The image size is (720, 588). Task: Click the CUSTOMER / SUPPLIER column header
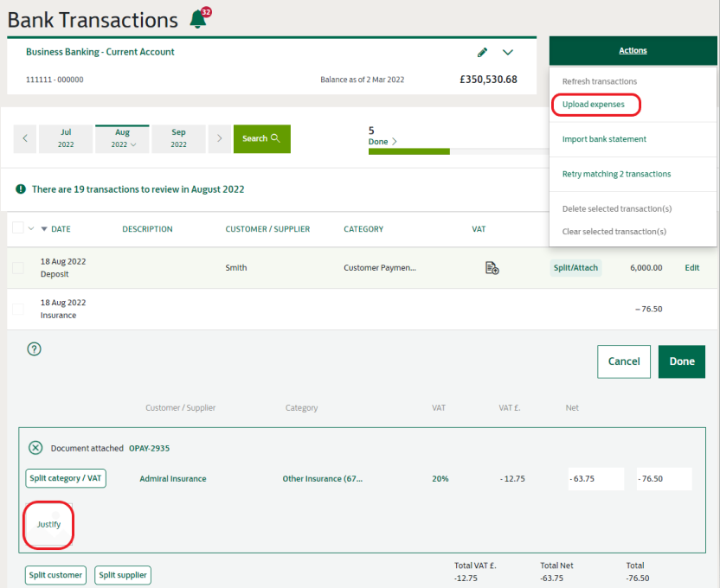tap(267, 229)
